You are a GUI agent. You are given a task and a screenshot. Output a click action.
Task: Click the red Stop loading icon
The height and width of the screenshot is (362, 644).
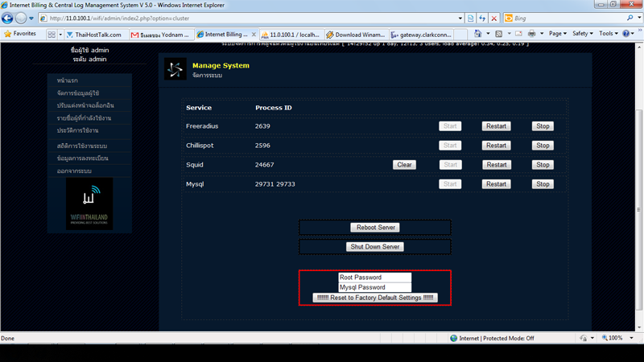(494, 19)
